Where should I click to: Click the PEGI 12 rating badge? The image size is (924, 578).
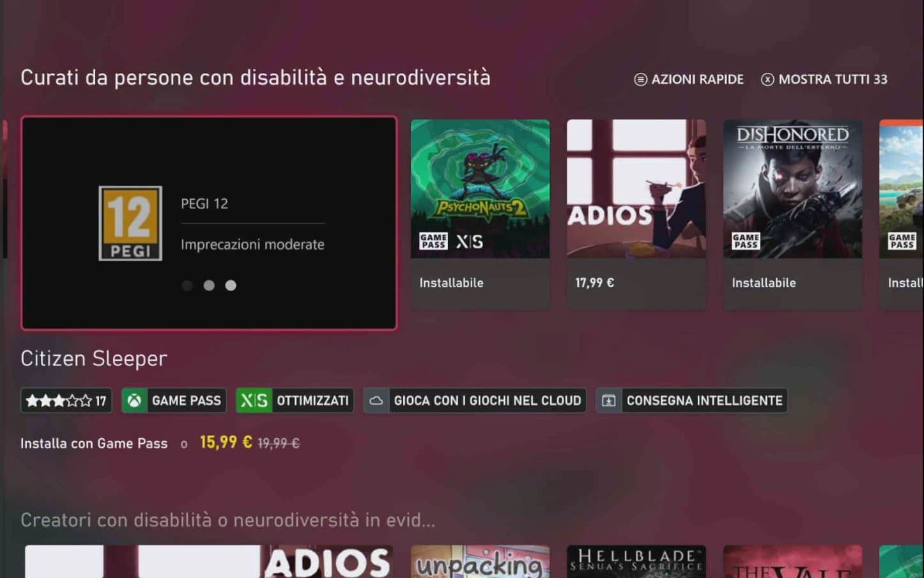[x=130, y=223]
